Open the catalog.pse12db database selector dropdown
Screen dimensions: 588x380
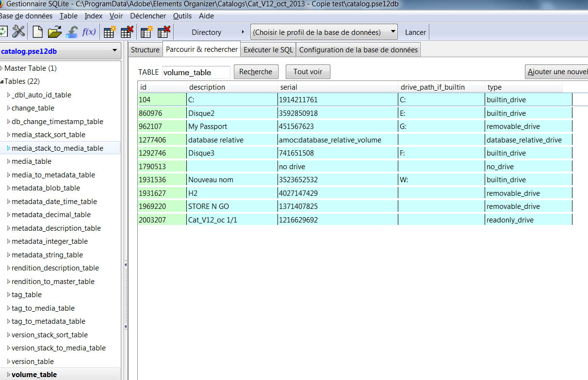[x=115, y=51]
